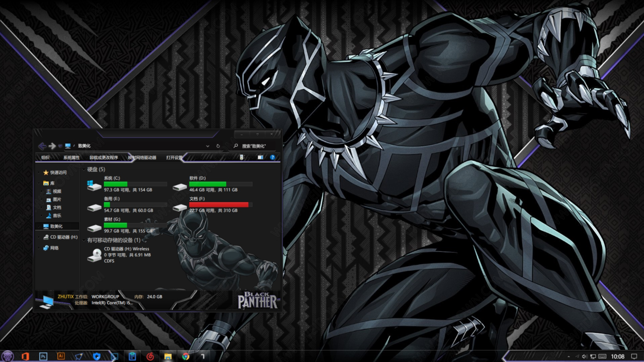Select 致美化 in navigation pane
Viewport: 644px width, 362px height.
coord(56,226)
